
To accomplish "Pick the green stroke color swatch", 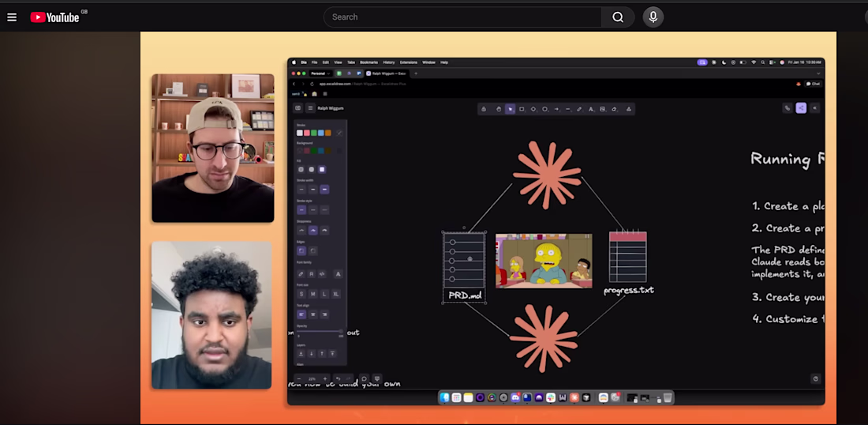I will pos(314,133).
